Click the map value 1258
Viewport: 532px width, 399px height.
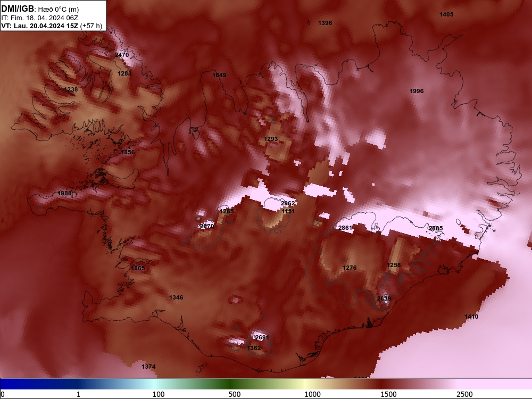click(x=394, y=265)
